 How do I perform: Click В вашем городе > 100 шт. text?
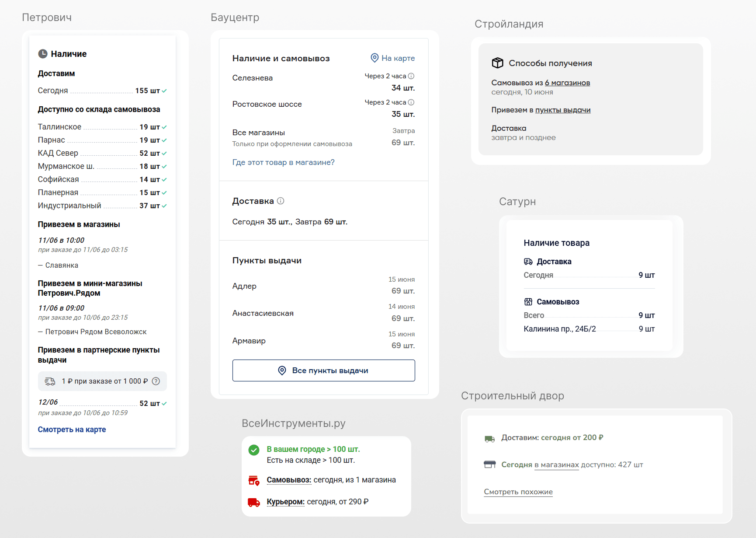click(x=313, y=449)
